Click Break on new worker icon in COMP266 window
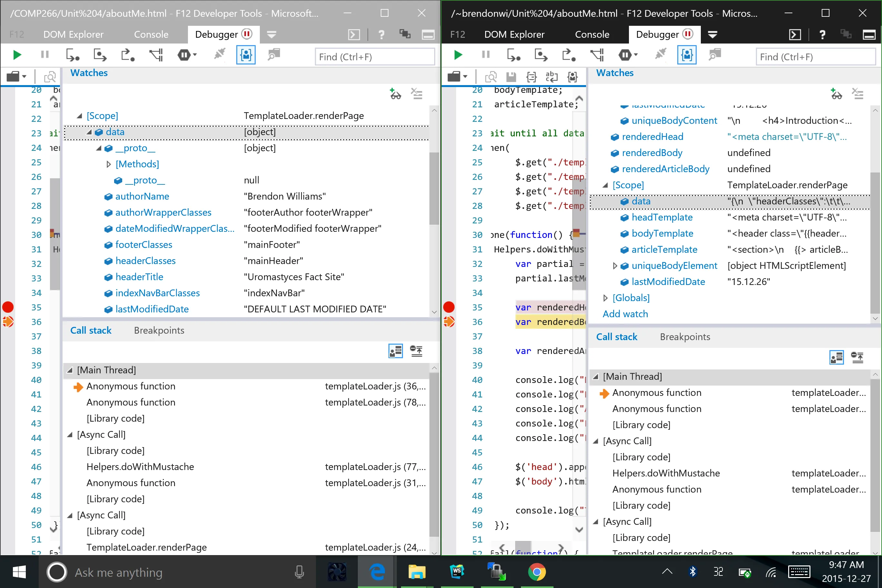 156,55
